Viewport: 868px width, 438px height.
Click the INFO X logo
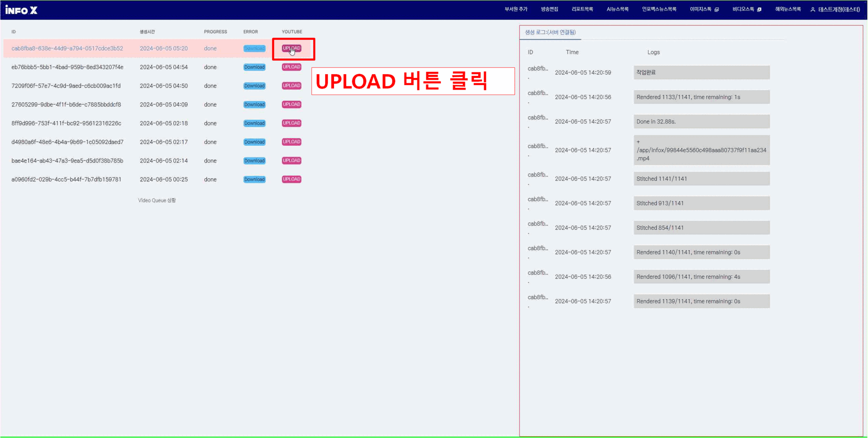click(21, 10)
